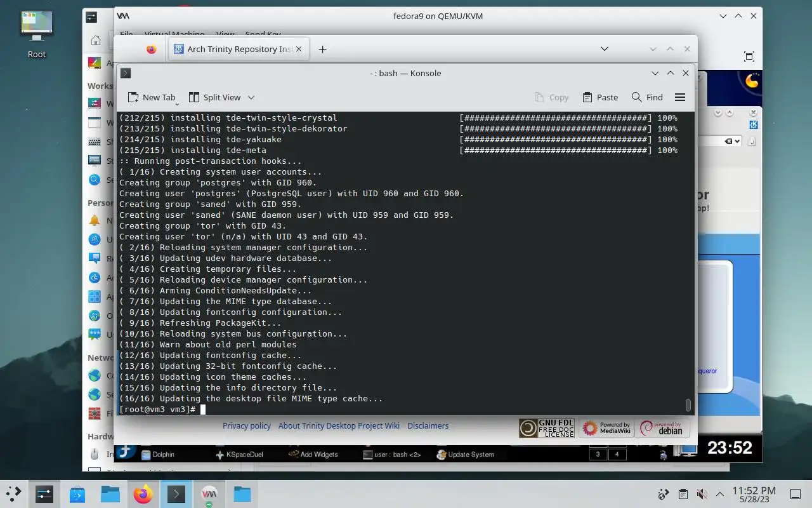Viewport: 812px width, 508px height.
Task: Close the Arch Trinity Repository tab
Action: tap(299, 49)
